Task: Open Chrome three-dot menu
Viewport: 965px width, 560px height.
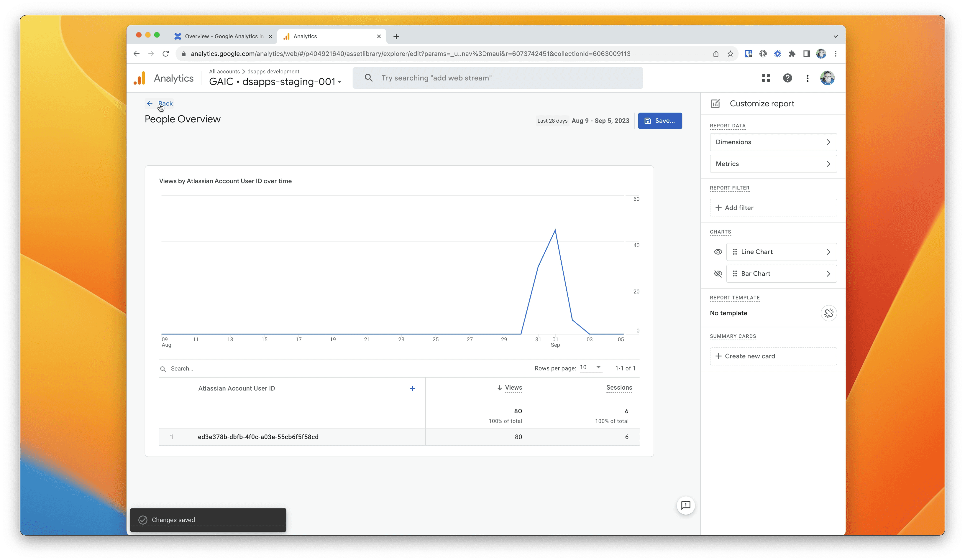Action: [x=835, y=54]
